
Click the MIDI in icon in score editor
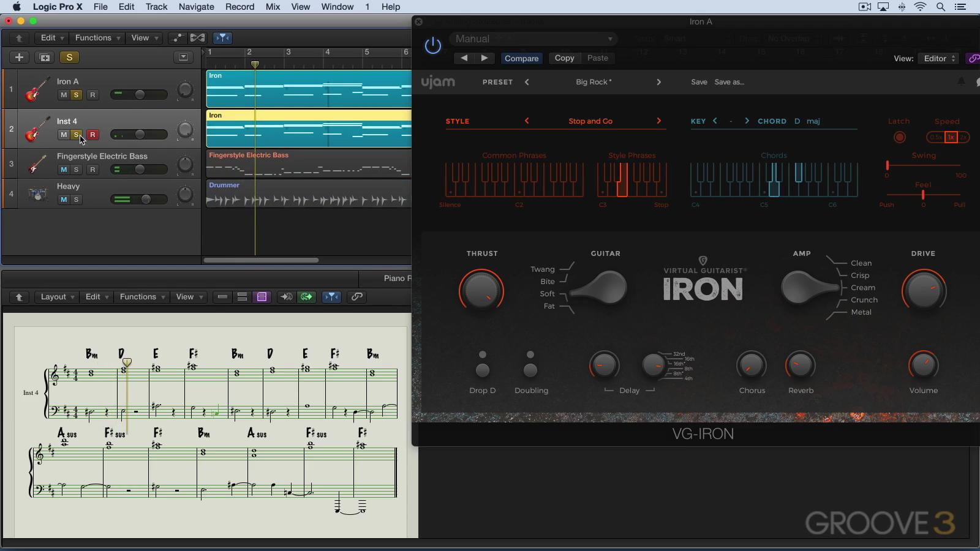tap(286, 297)
